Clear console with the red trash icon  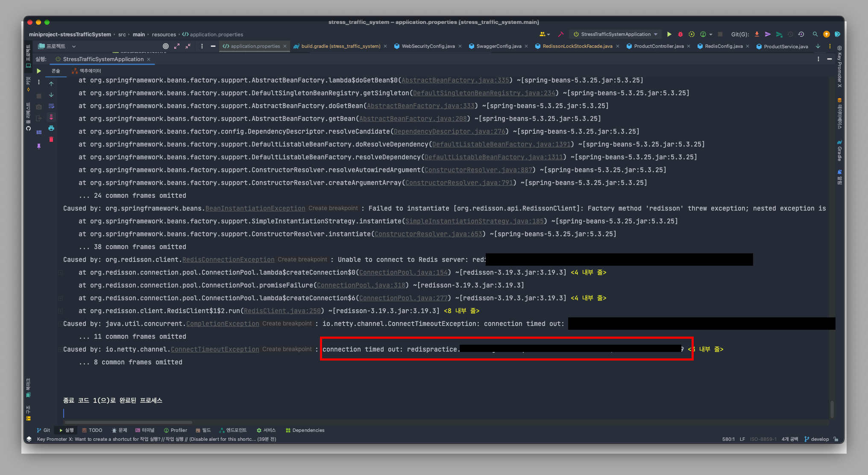pos(51,139)
